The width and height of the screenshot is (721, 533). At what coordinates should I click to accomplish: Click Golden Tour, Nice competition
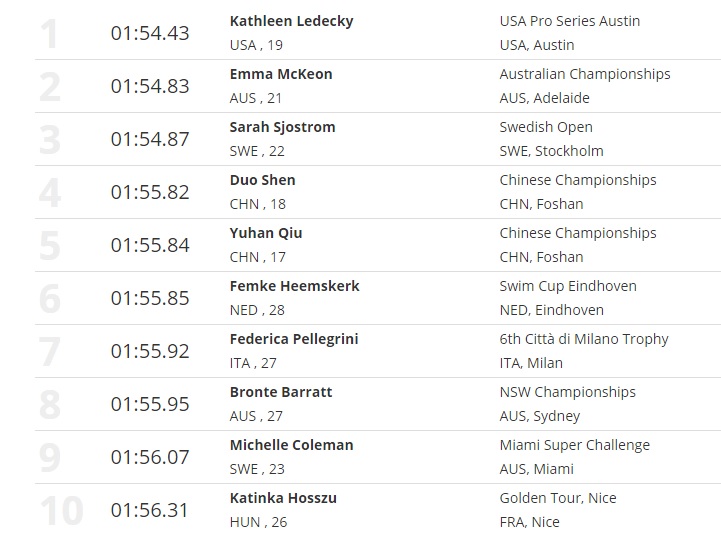point(558,498)
